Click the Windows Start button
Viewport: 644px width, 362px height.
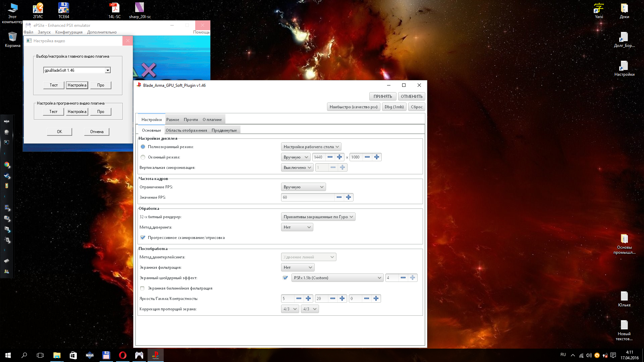click(8, 355)
